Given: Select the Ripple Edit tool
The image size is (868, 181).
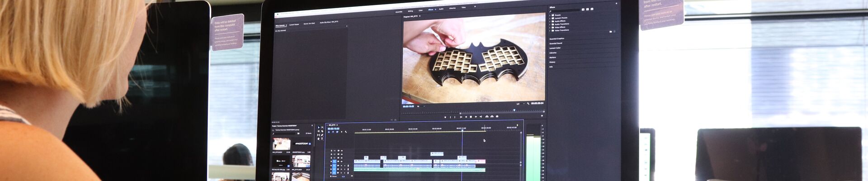Looking at the screenshot, I should click(318, 131).
